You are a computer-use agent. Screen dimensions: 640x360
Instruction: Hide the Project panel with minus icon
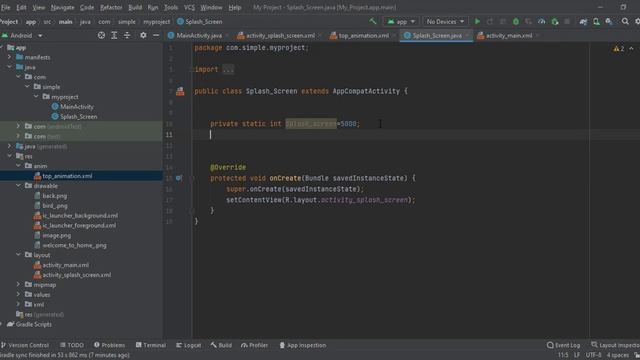156,36
